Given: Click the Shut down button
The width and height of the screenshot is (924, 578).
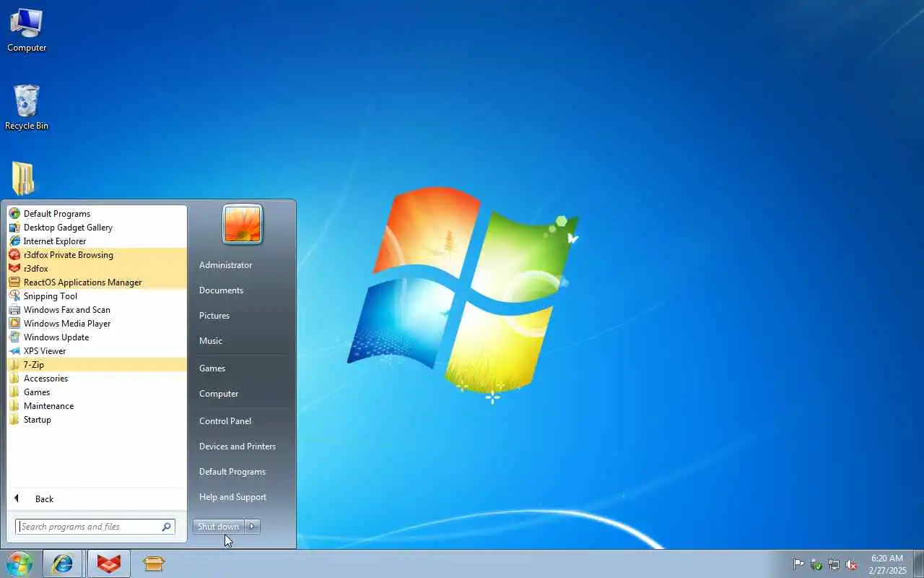Looking at the screenshot, I should coord(219,527).
